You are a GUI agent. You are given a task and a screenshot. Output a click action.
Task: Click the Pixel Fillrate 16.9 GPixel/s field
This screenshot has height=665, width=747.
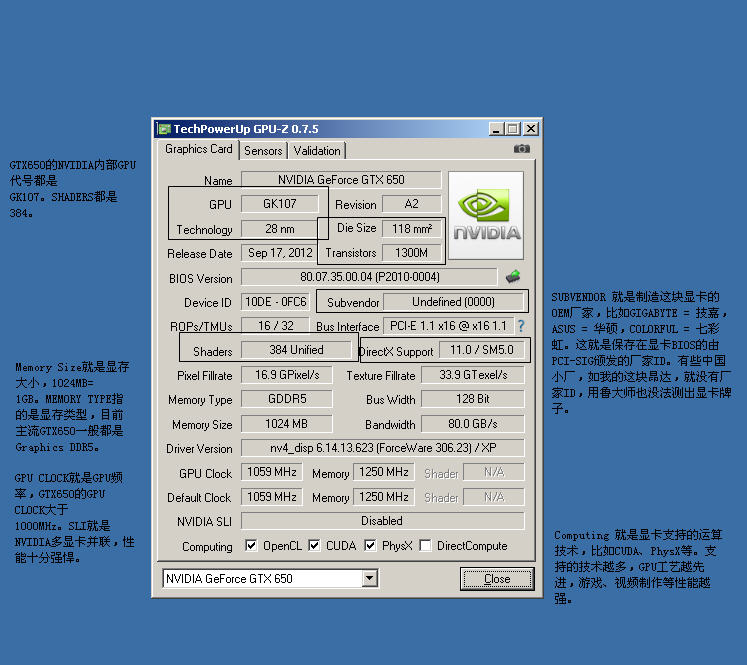point(287,375)
